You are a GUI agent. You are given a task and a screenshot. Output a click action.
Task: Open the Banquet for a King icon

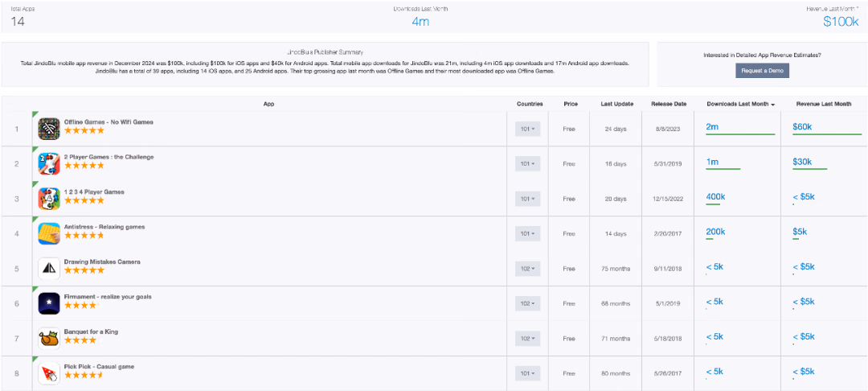pyautogui.click(x=49, y=339)
